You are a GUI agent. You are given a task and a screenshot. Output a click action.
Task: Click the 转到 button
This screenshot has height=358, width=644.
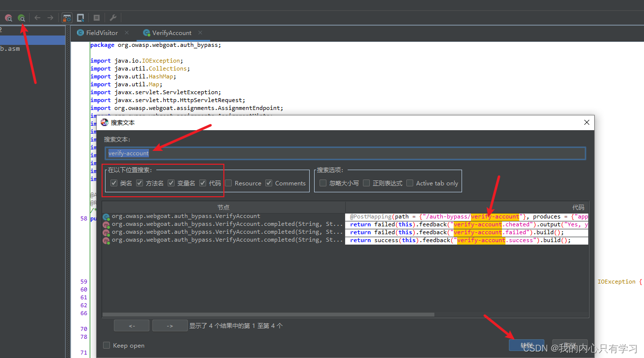527,345
